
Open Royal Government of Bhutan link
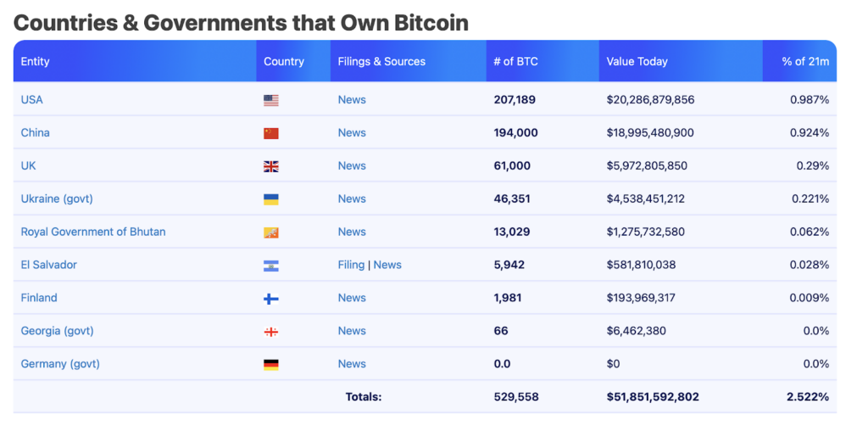[93, 233]
